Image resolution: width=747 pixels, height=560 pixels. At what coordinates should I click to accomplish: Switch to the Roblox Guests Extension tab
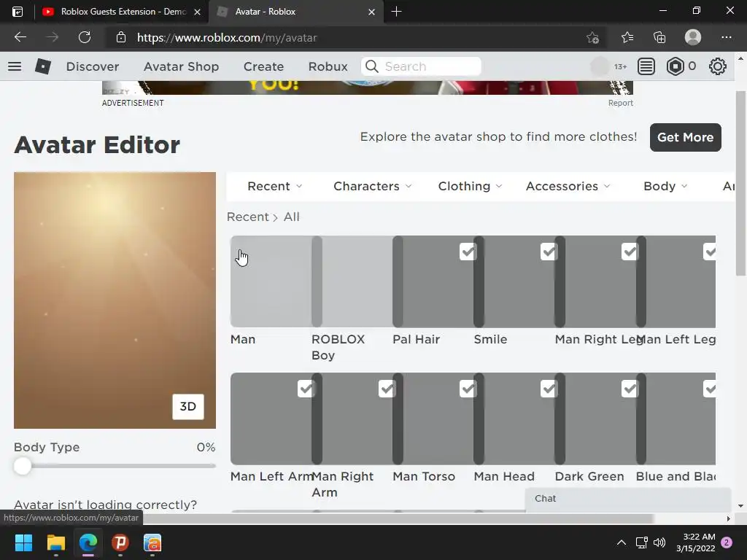[x=122, y=12]
